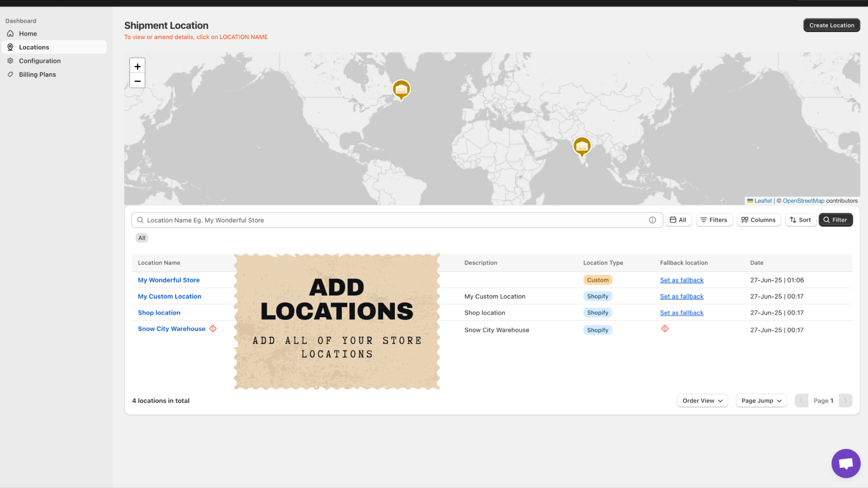
Task: Expand the Order View dropdown
Action: (x=703, y=401)
